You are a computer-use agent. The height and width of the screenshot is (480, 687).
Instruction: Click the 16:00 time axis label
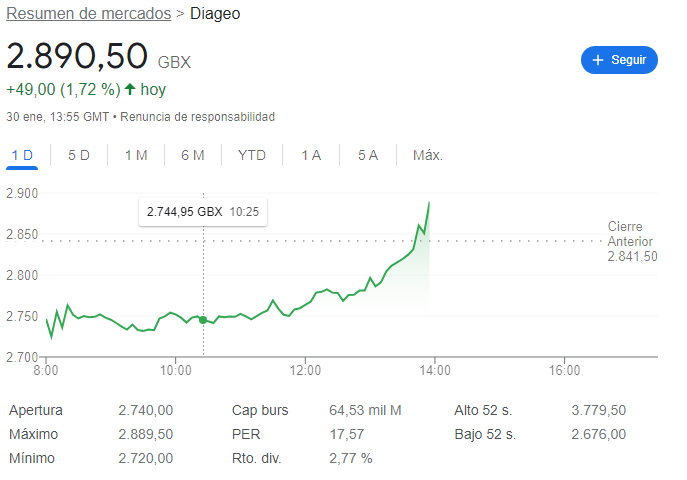tap(565, 371)
